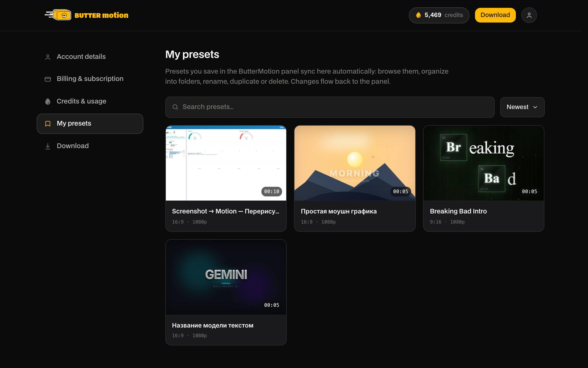Image resolution: width=588 pixels, height=368 pixels.
Task: Click the magnifier icon in search bar
Action: (x=175, y=107)
